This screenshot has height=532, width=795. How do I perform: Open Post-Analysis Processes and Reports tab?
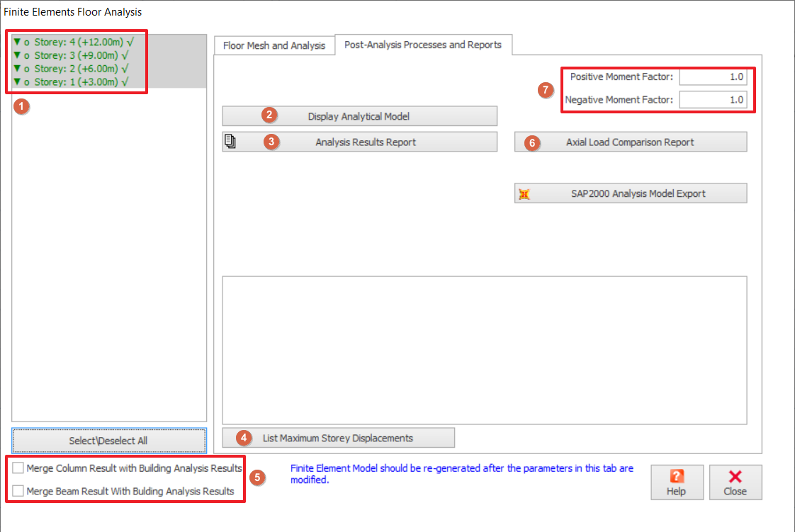coord(423,45)
